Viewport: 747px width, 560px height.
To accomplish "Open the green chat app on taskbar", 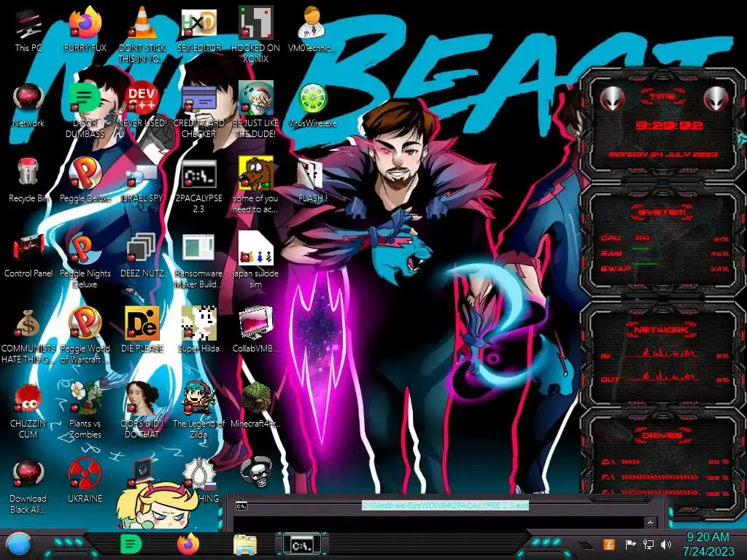I will (131, 544).
